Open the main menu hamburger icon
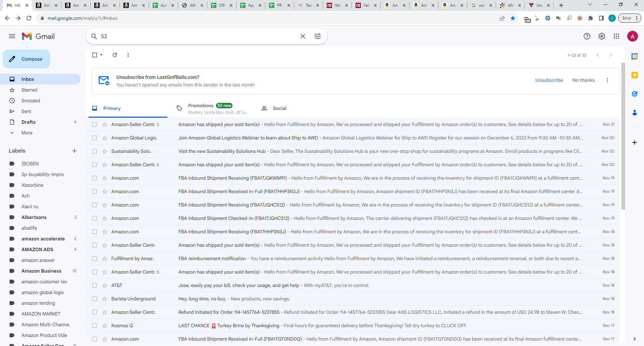Screen dimensions: 644x346 point(12,36)
